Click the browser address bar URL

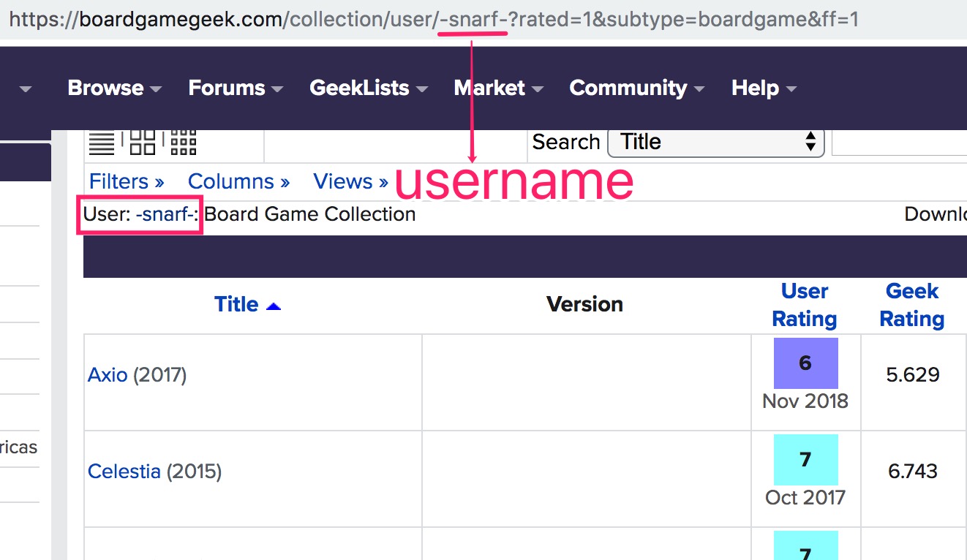pyautogui.click(x=434, y=19)
